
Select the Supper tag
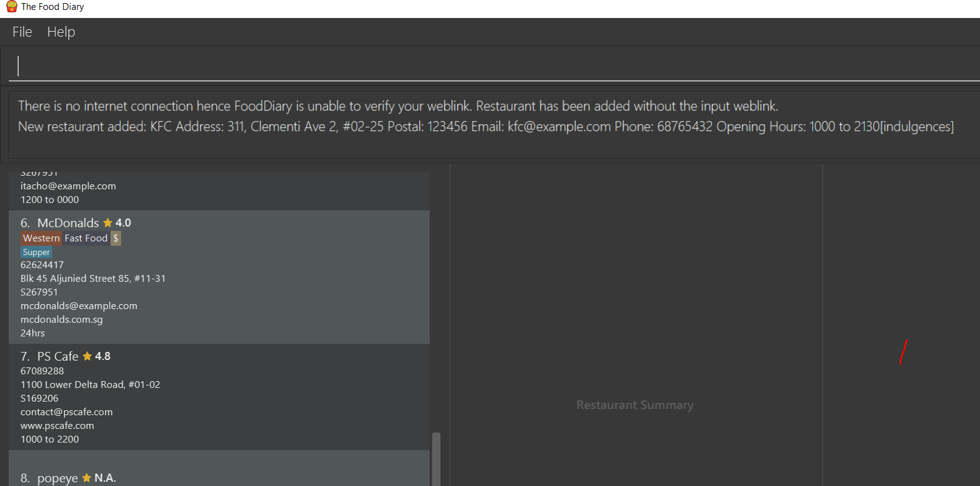click(x=36, y=252)
